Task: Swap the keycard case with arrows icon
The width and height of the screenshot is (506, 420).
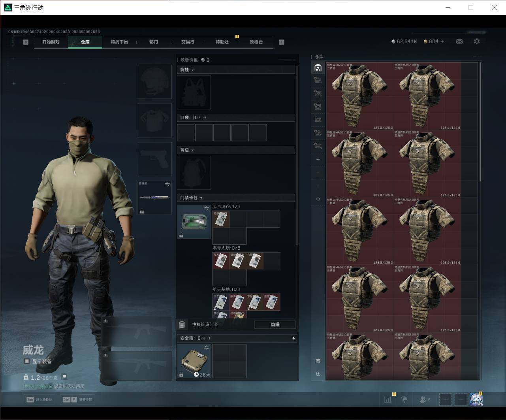Action: coord(207,208)
